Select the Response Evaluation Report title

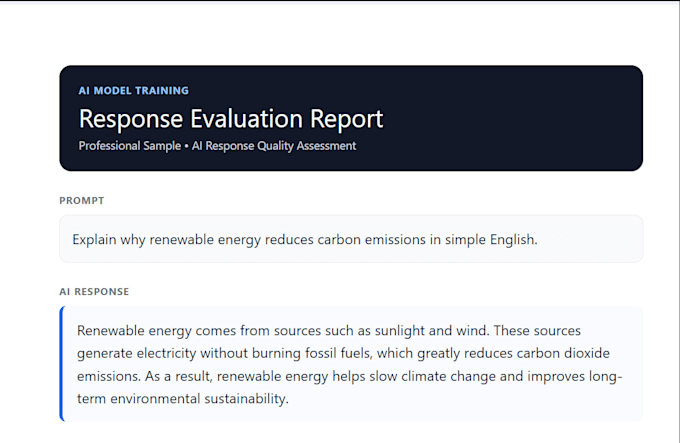[231, 119]
